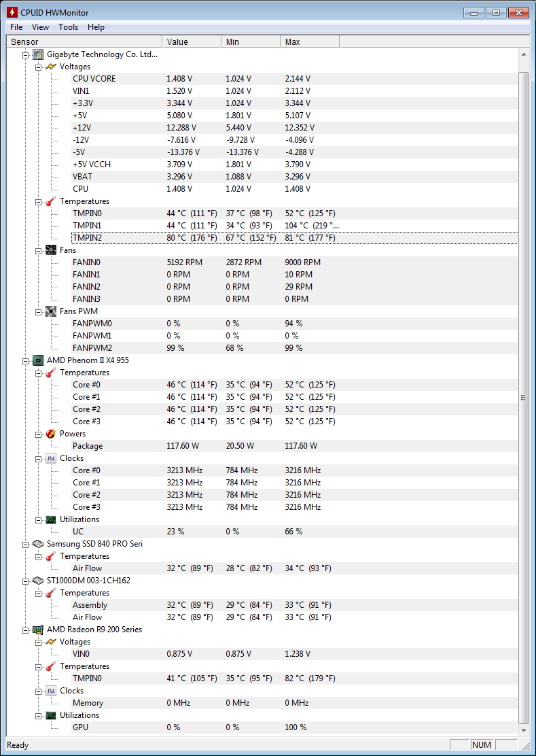Select the VIN0 row under AMD Radeon
The image size is (536, 756).
pyautogui.click(x=294, y=654)
